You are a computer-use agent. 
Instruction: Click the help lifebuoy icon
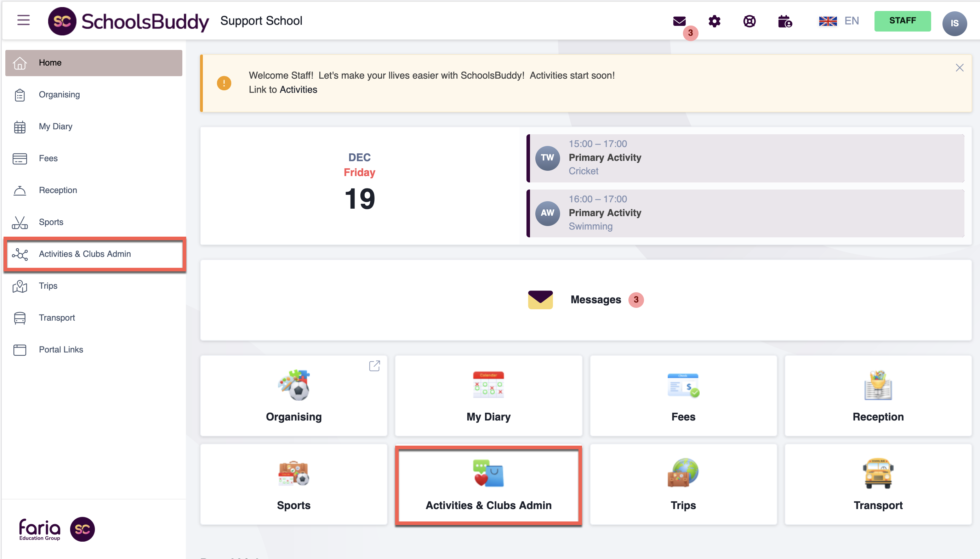coord(749,21)
